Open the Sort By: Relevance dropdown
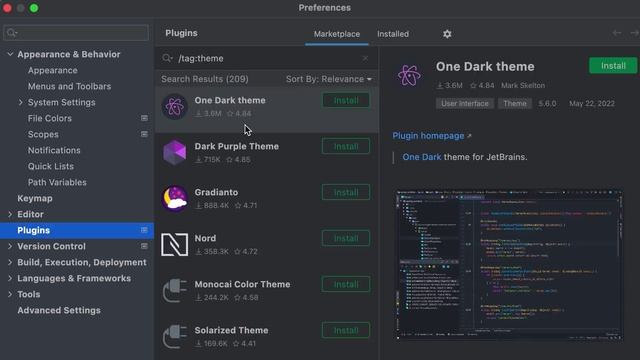This screenshot has height=360, width=640. pyautogui.click(x=329, y=79)
